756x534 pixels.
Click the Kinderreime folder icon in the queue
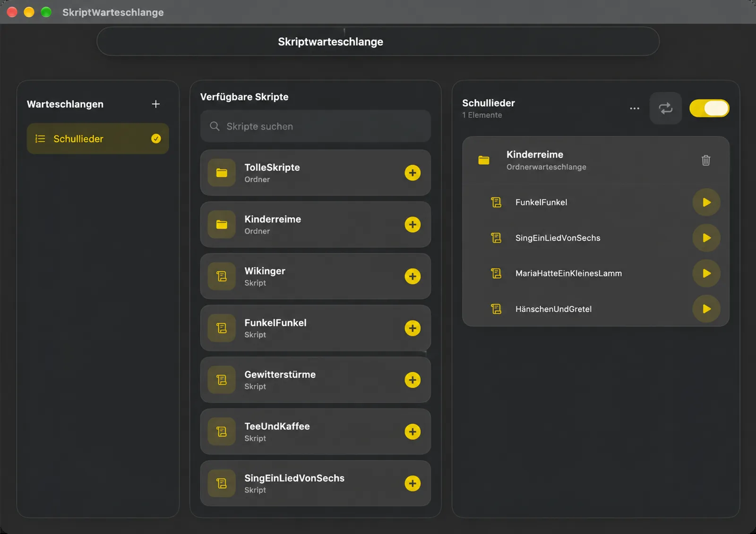[x=484, y=161]
